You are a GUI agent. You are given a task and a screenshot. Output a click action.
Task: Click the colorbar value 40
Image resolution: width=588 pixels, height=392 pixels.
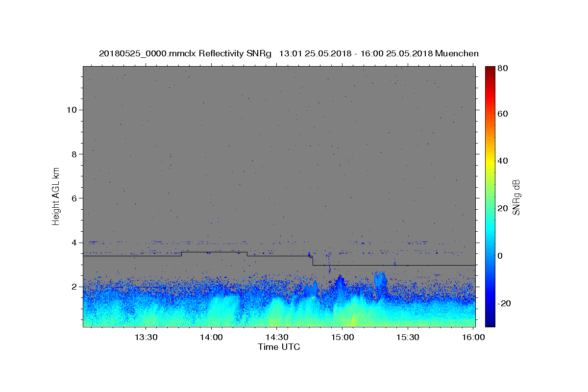click(x=504, y=161)
